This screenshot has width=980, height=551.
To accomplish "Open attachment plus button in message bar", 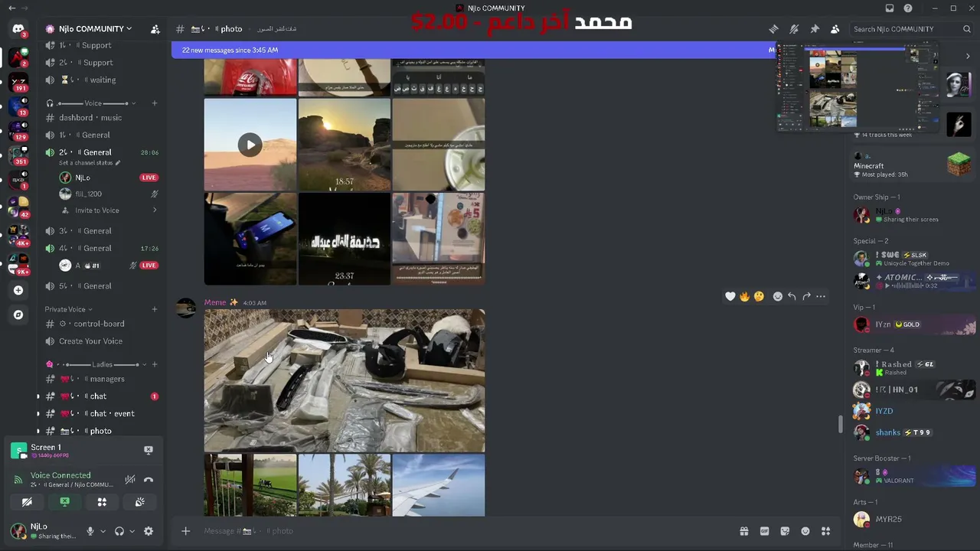I will pyautogui.click(x=185, y=531).
